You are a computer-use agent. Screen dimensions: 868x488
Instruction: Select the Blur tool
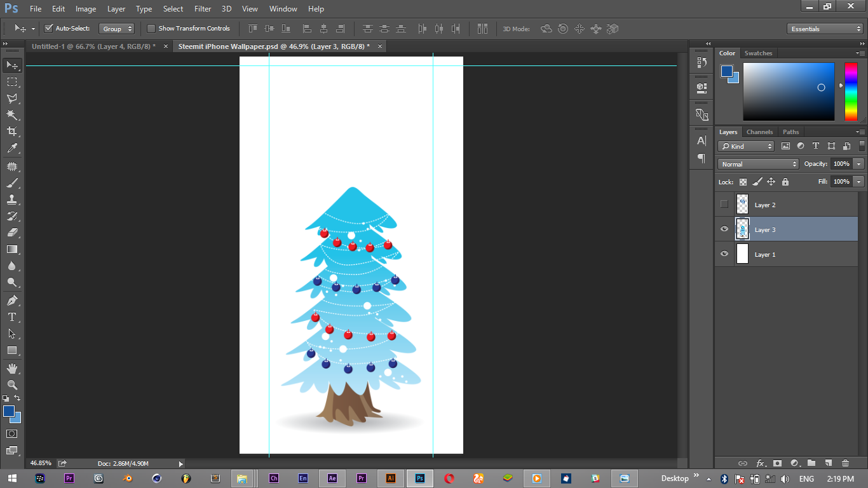(12, 266)
